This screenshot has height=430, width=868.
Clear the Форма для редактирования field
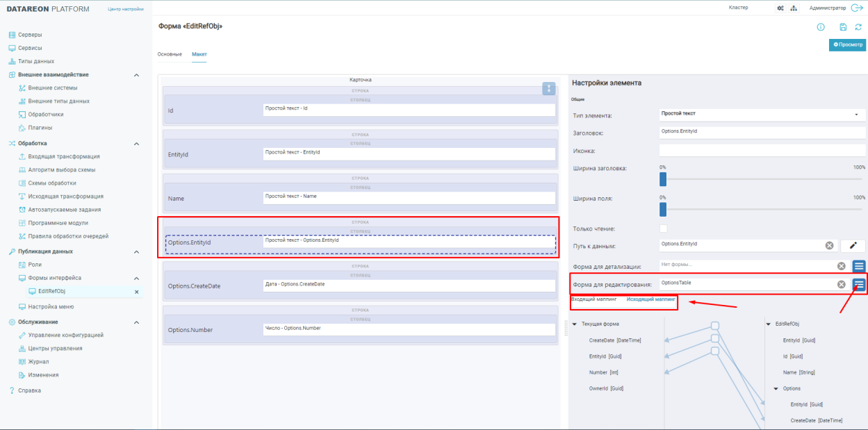(x=841, y=284)
